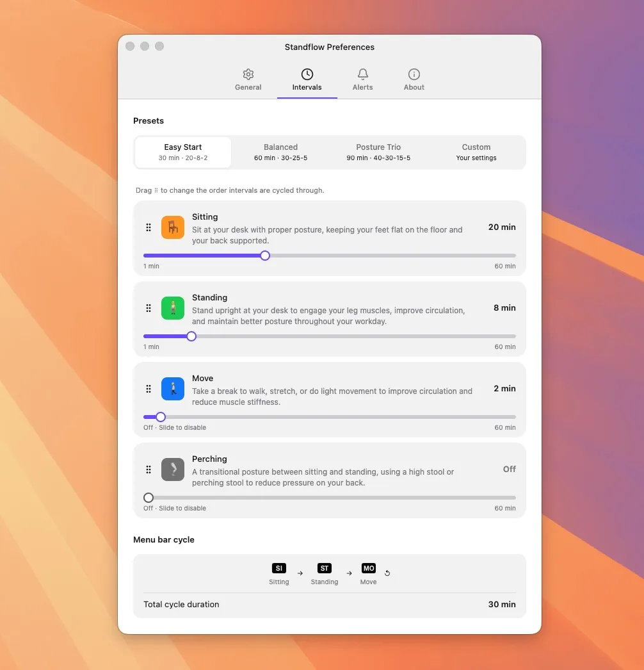The height and width of the screenshot is (670, 644).
Task: Click the Sitting 20 min value
Action: point(502,227)
